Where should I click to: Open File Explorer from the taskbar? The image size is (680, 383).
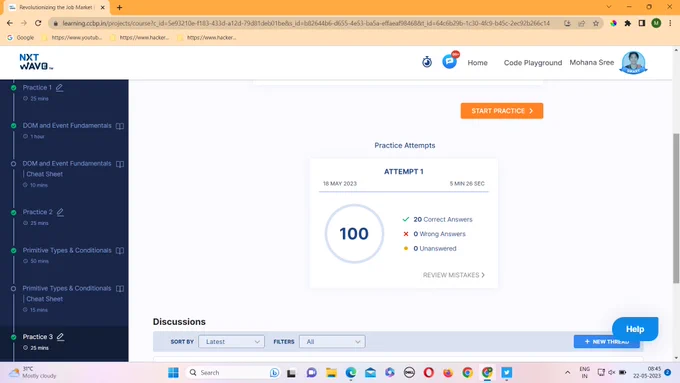tap(331, 373)
